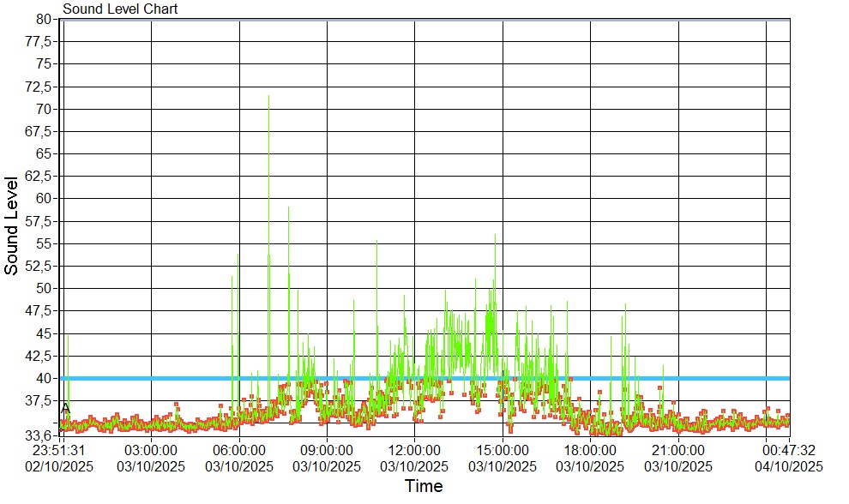This screenshot has height=504, width=849.
Task: Click the 'Time' horizontal axis label
Action: click(424, 487)
